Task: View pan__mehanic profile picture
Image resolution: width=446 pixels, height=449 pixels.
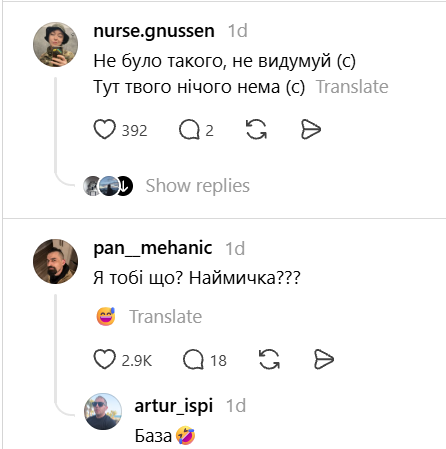Action: (x=55, y=261)
